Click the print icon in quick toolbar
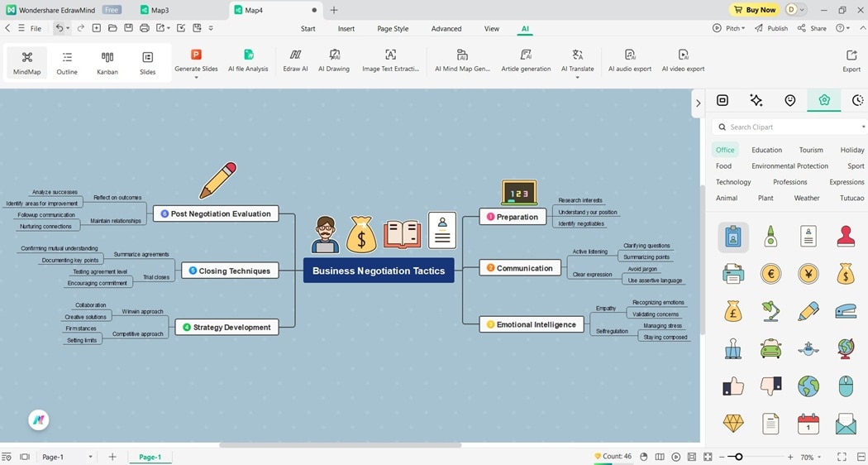The image size is (868, 465). coord(145,27)
